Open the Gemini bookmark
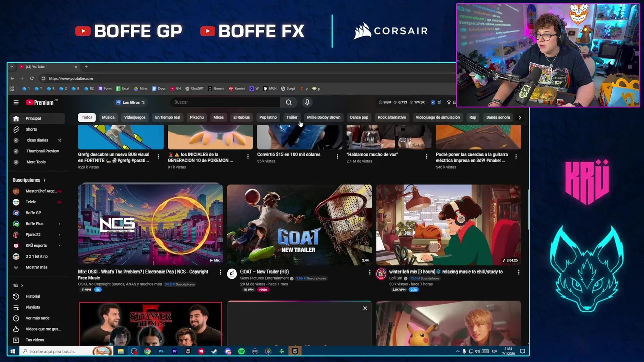 coord(216,88)
